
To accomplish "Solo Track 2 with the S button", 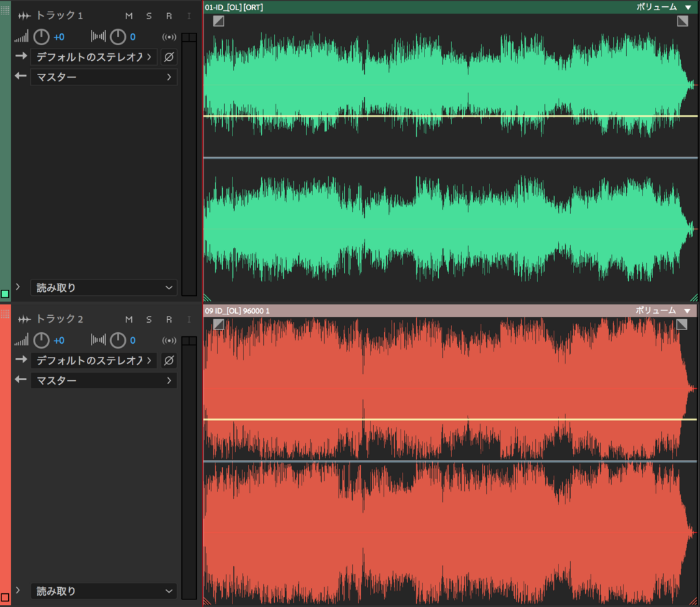I will coord(148,320).
